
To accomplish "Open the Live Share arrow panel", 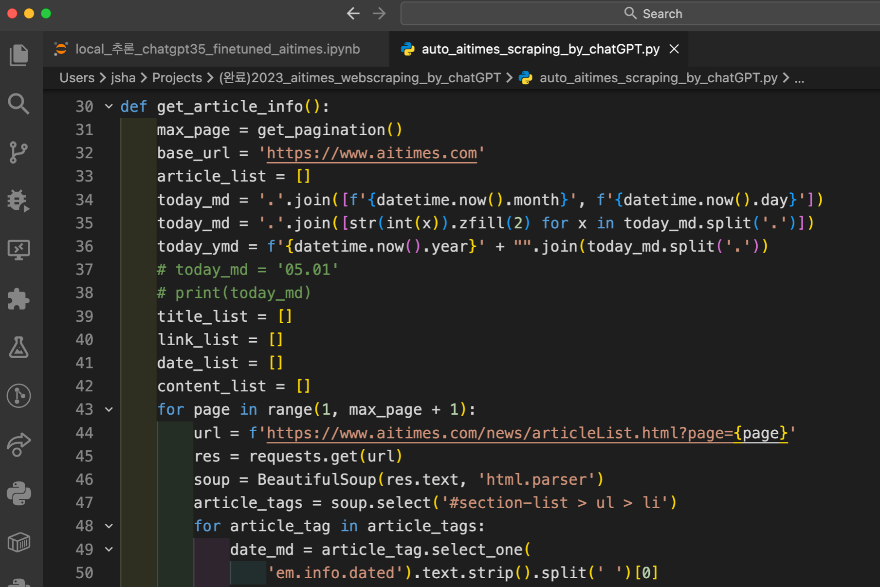I will click(x=19, y=444).
